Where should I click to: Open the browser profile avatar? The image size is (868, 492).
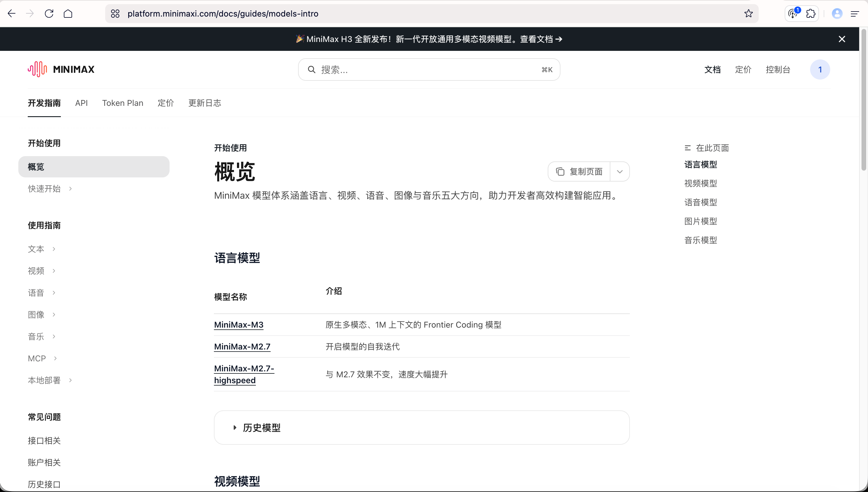point(837,14)
